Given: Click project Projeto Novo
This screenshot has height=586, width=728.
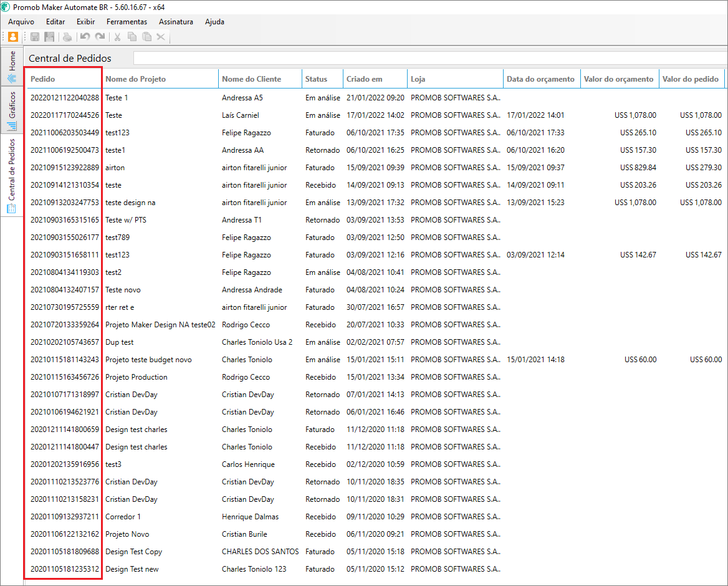Looking at the screenshot, I should (x=127, y=534).
